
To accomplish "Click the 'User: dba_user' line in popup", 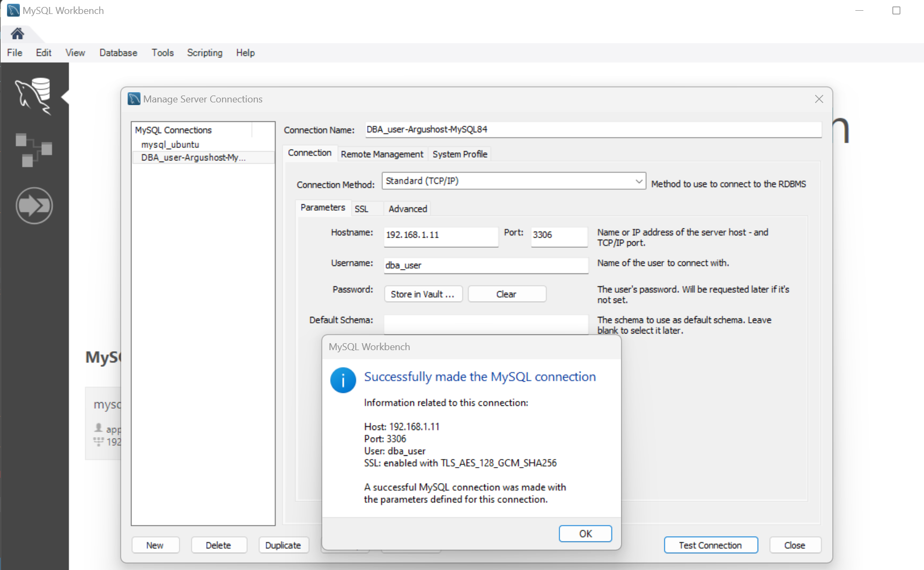I will [395, 451].
